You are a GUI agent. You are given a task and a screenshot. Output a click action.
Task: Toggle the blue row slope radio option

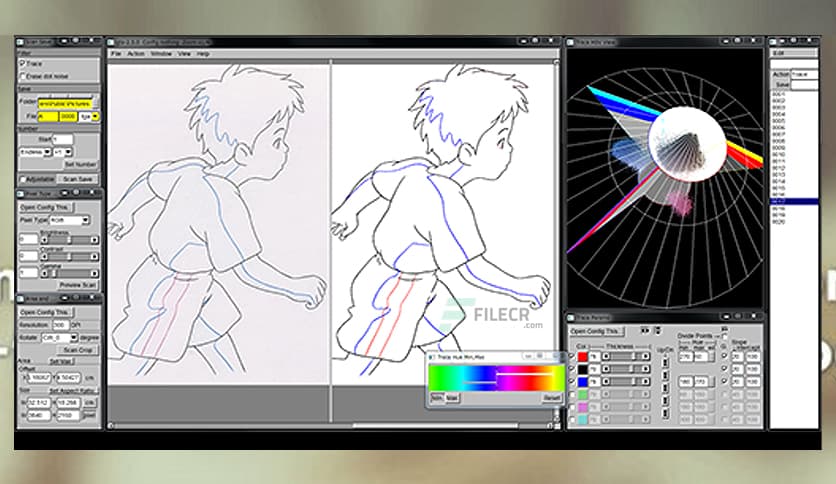pyautogui.click(x=724, y=381)
